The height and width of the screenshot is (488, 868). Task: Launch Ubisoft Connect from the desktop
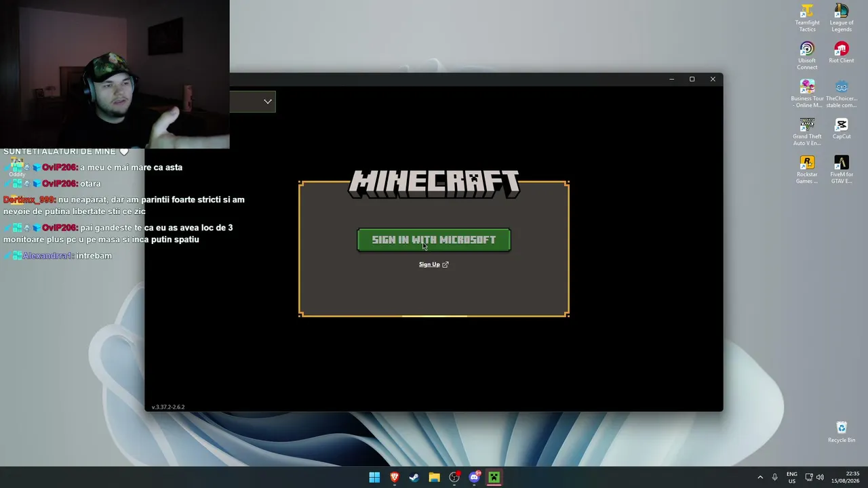tap(807, 56)
